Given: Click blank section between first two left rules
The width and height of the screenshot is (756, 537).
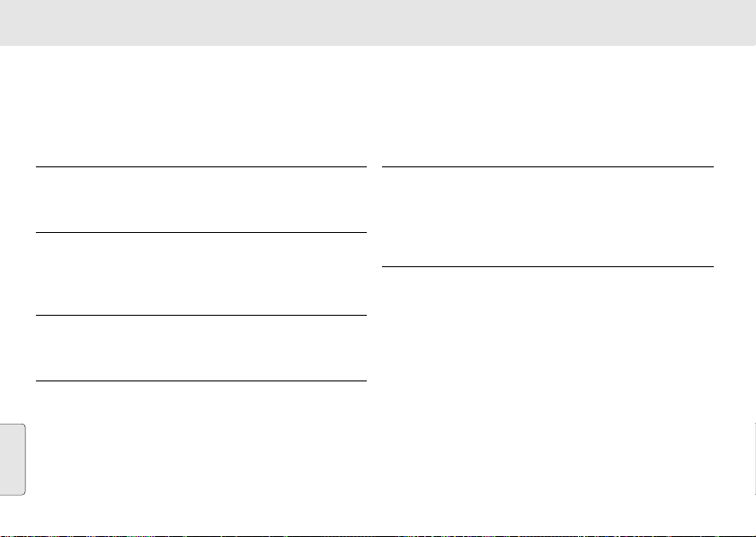Looking at the screenshot, I should (201, 200).
